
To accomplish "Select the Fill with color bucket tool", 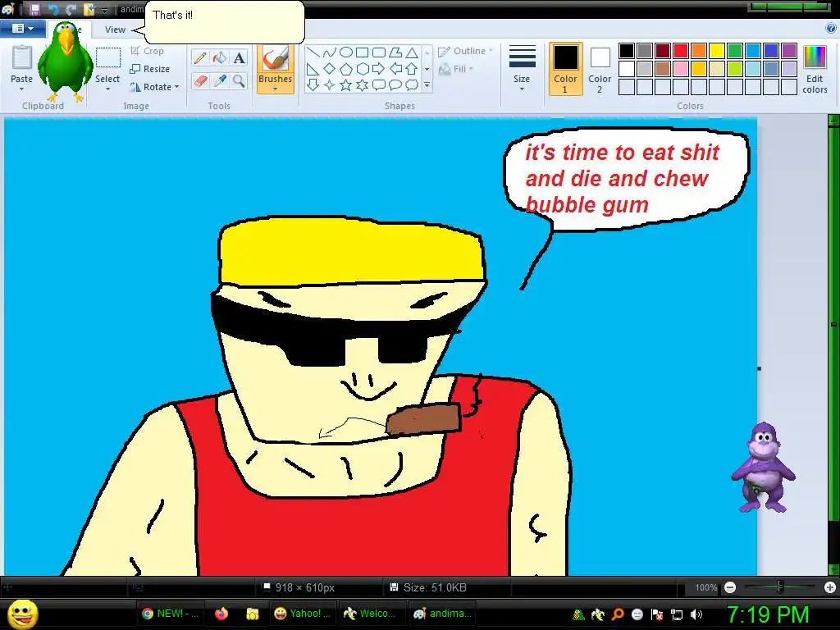I will tap(220, 58).
